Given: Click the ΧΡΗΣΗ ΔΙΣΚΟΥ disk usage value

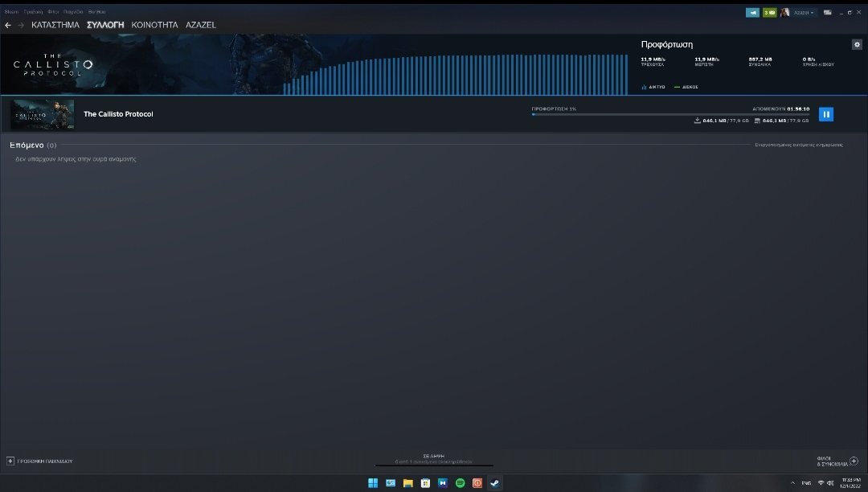Looking at the screenshot, I should click(x=818, y=61).
